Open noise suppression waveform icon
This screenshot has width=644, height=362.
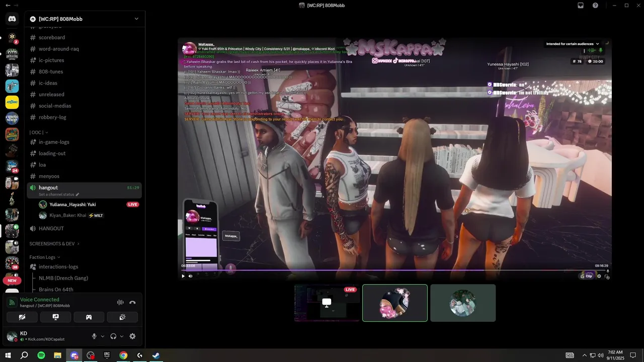click(x=120, y=303)
